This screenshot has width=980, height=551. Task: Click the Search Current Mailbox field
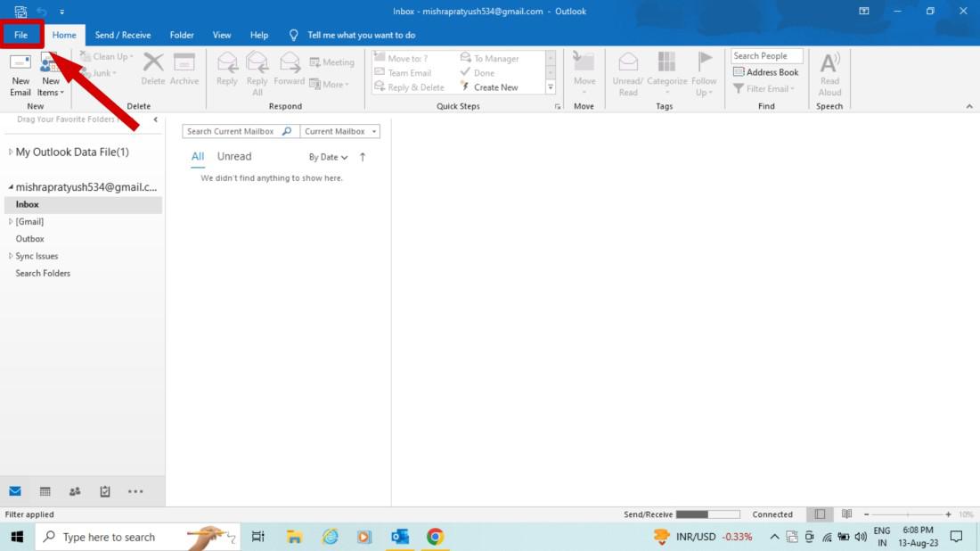tap(241, 131)
